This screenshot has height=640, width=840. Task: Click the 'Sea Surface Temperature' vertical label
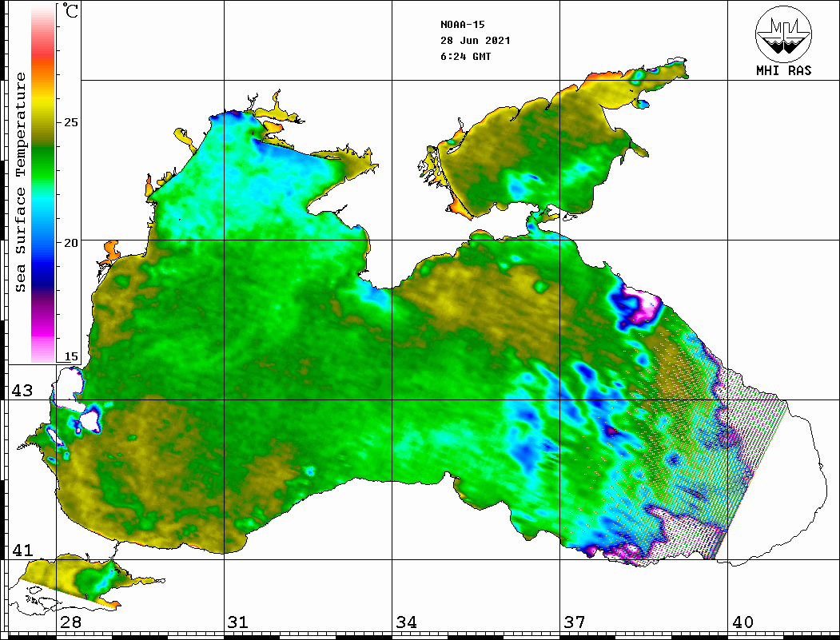coord(22,182)
